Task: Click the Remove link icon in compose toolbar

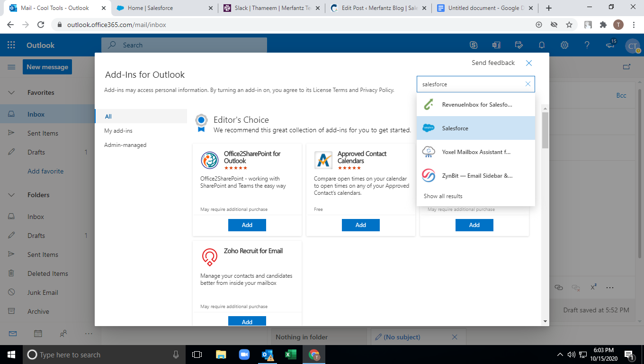Action: [576, 288]
